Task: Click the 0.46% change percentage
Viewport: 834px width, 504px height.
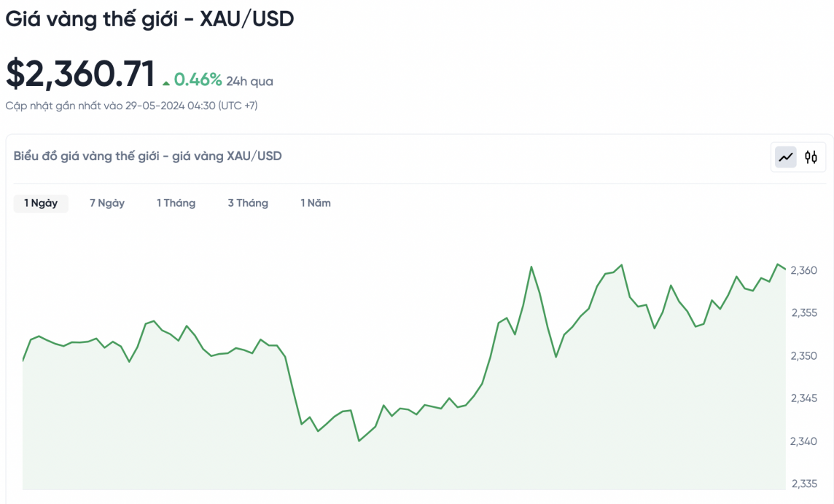Action: pos(198,80)
